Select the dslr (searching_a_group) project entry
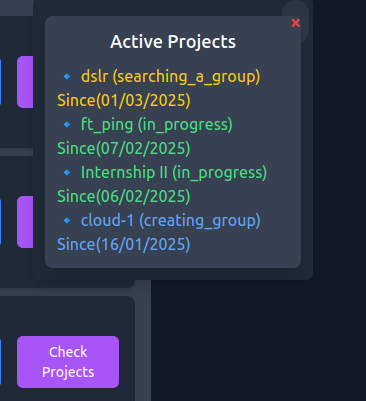Screen dimensions: 366x401 [x=170, y=77]
